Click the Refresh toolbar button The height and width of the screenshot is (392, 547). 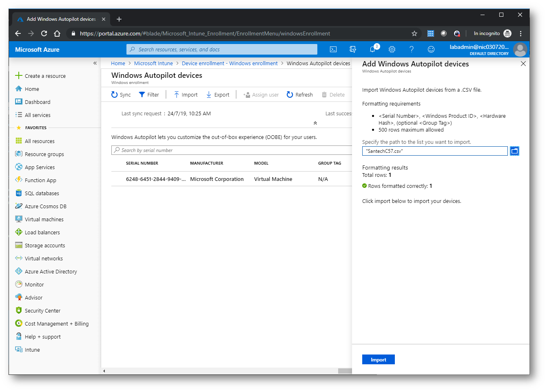[300, 95]
